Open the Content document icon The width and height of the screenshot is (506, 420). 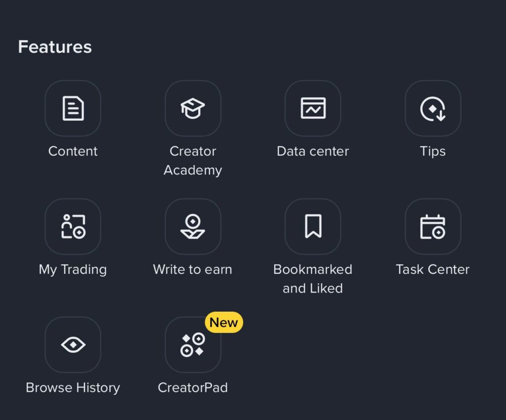[73, 108]
